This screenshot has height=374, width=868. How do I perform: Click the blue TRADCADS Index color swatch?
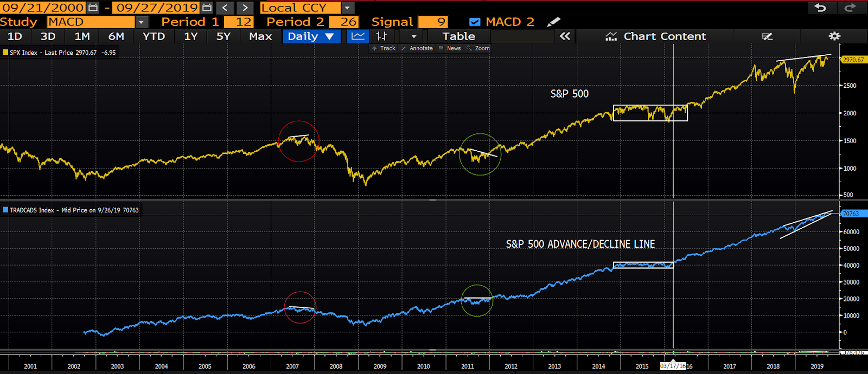[5, 210]
